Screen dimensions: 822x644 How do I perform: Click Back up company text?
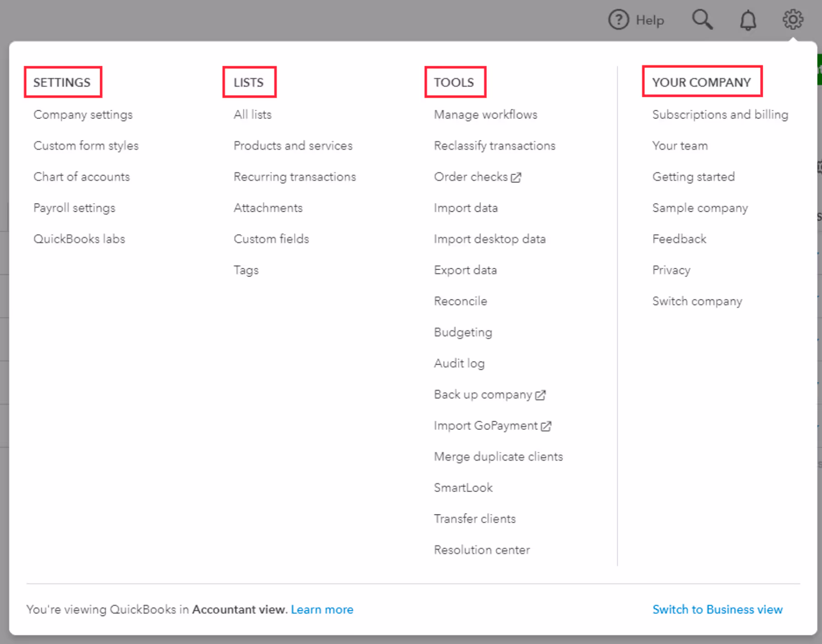(483, 395)
